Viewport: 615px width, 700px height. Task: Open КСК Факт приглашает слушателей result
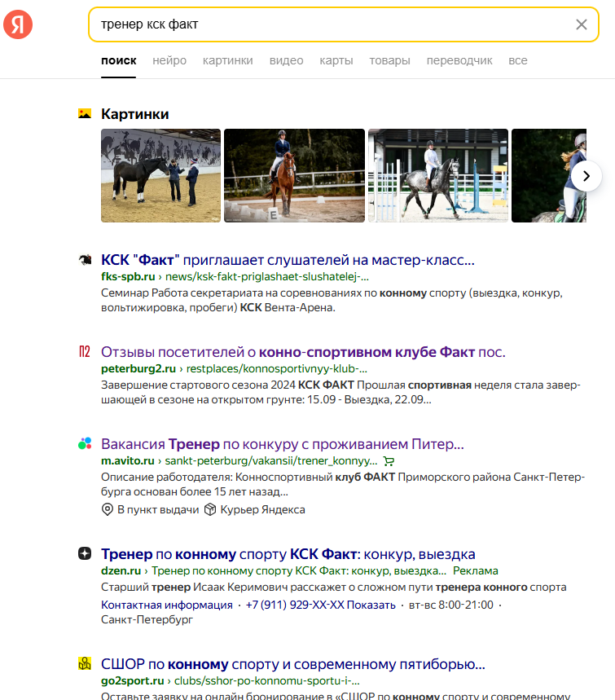[288, 259]
